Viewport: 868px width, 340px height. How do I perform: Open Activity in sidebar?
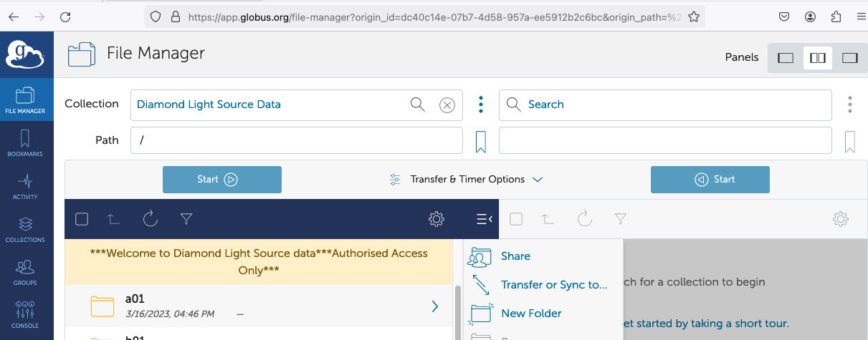[x=25, y=185]
